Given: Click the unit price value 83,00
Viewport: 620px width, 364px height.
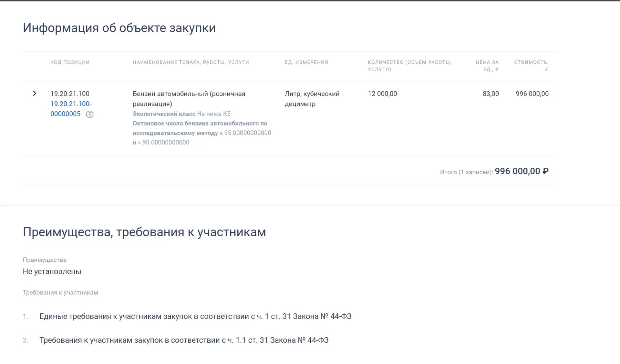Looking at the screenshot, I should click(x=491, y=94).
